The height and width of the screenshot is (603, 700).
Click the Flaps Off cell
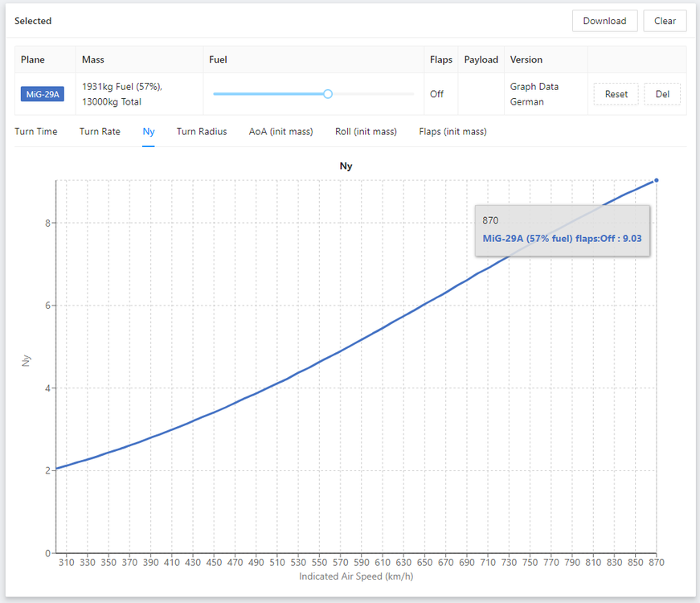[x=436, y=94]
